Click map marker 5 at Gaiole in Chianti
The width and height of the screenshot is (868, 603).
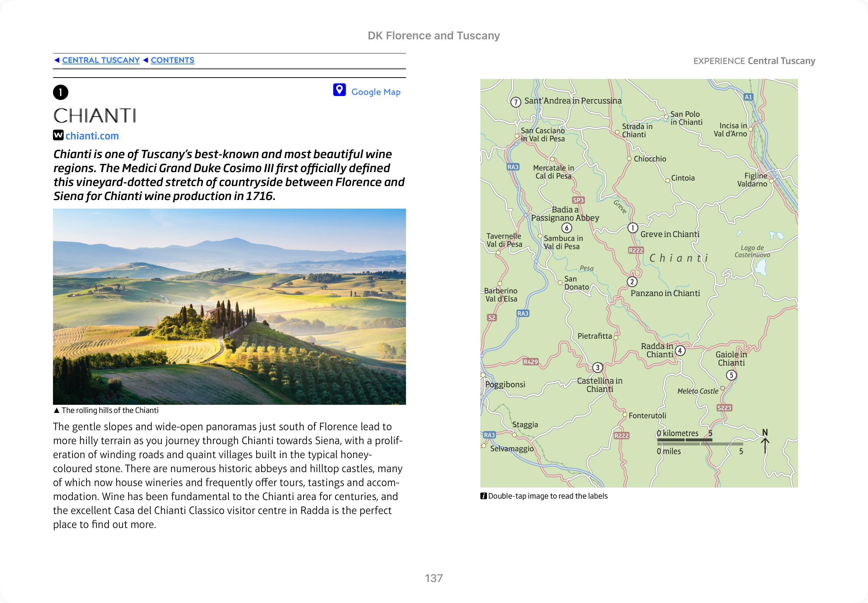[731, 375]
